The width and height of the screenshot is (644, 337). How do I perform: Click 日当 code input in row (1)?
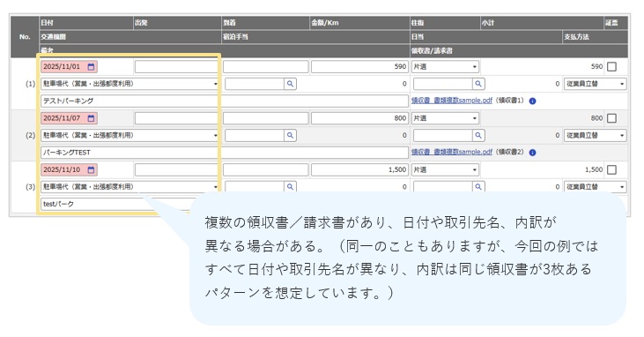[443, 84]
